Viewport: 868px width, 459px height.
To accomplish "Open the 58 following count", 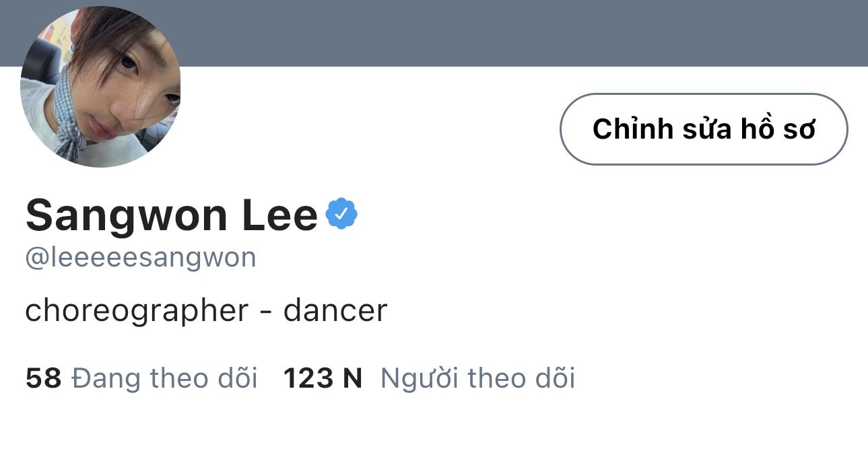I will pos(44,378).
